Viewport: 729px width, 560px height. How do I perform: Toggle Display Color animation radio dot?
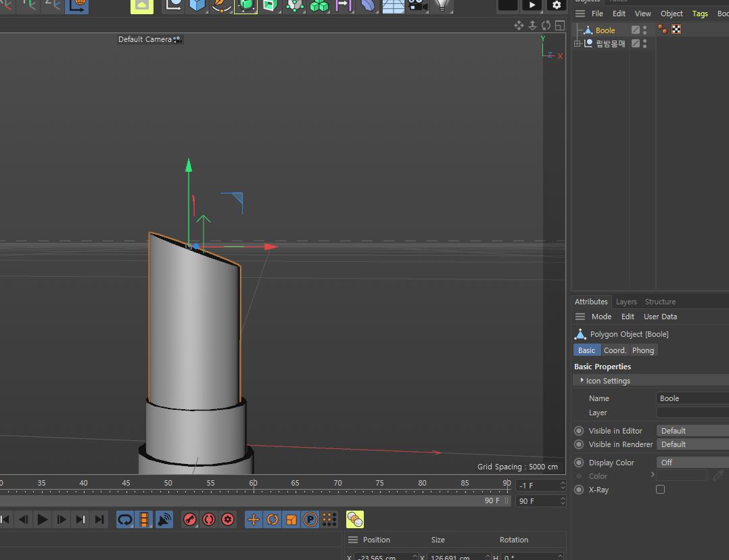click(579, 463)
